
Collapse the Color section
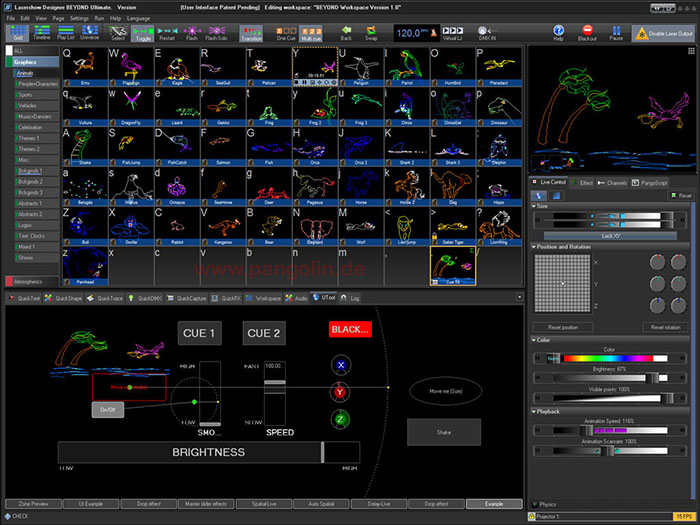pyautogui.click(x=534, y=340)
